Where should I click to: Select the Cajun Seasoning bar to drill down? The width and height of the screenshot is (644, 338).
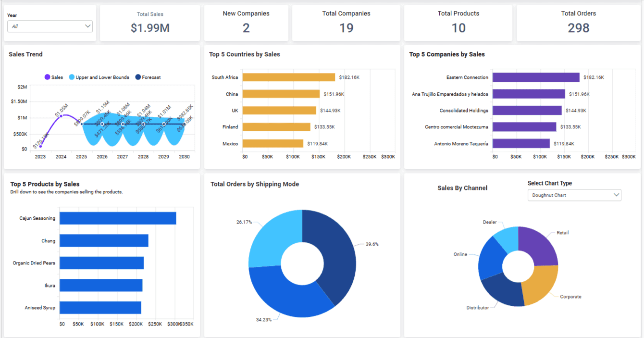pyautogui.click(x=115, y=218)
